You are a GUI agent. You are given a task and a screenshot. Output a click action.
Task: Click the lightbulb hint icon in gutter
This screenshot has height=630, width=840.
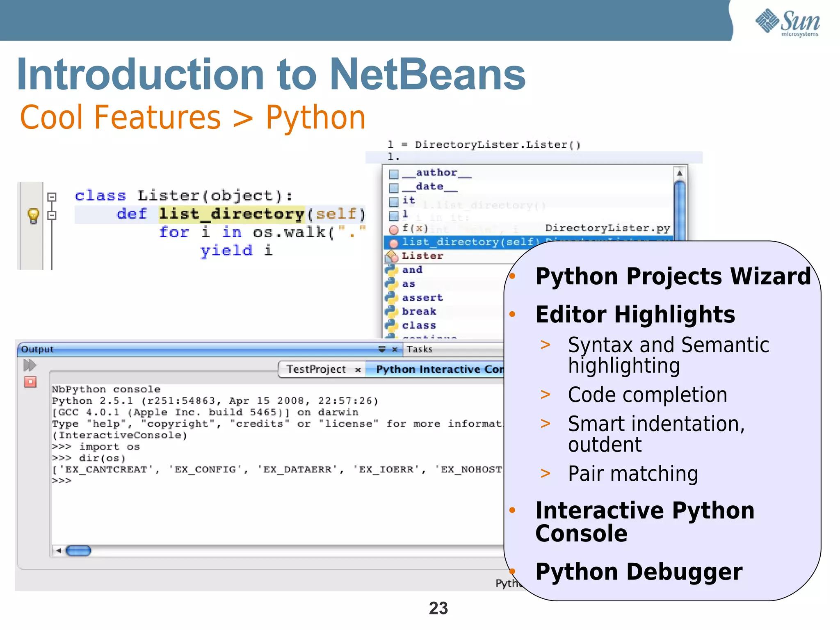tap(33, 215)
